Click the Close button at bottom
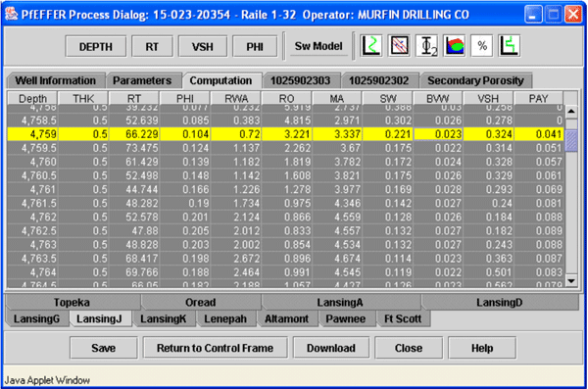 pyautogui.click(x=409, y=348)
